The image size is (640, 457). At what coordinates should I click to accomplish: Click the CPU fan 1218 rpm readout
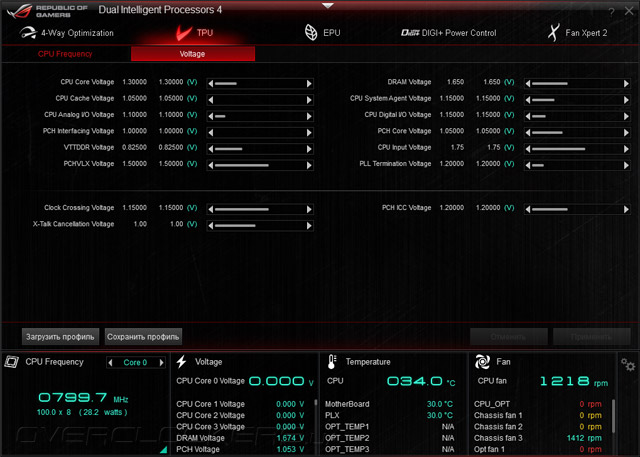[574, 382]
